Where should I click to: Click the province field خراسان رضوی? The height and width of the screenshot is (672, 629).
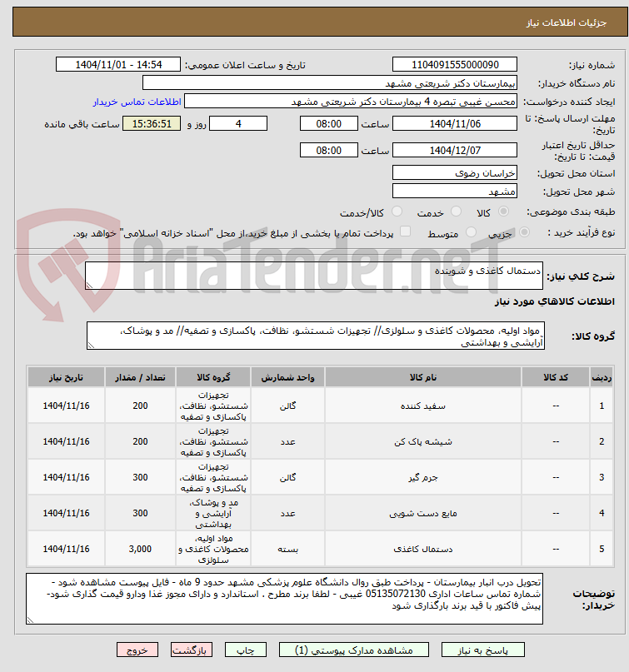tap(455, 173)
